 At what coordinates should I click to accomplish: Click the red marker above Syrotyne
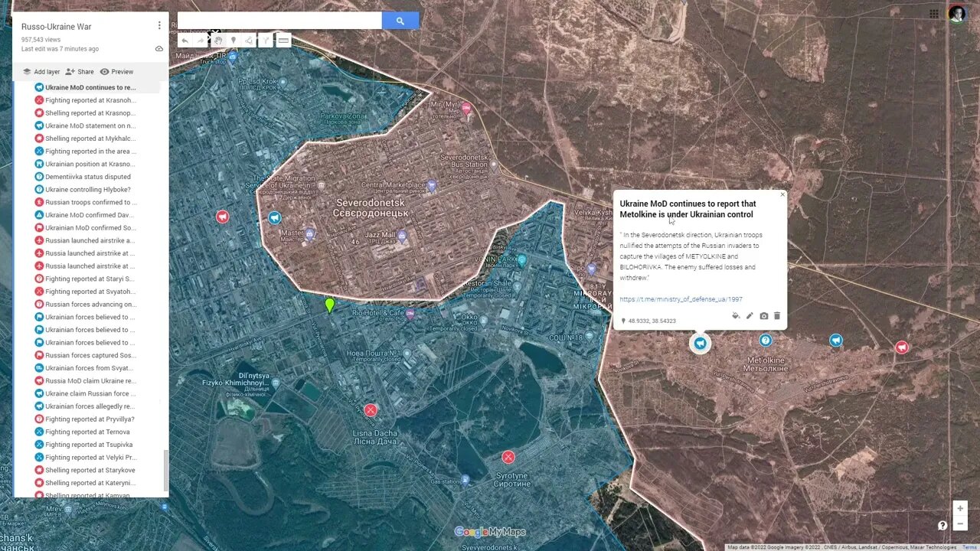point(508,457)
